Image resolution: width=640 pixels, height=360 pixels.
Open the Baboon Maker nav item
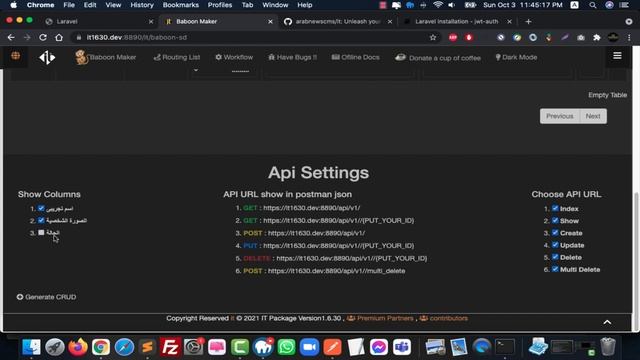pos(106,58)
